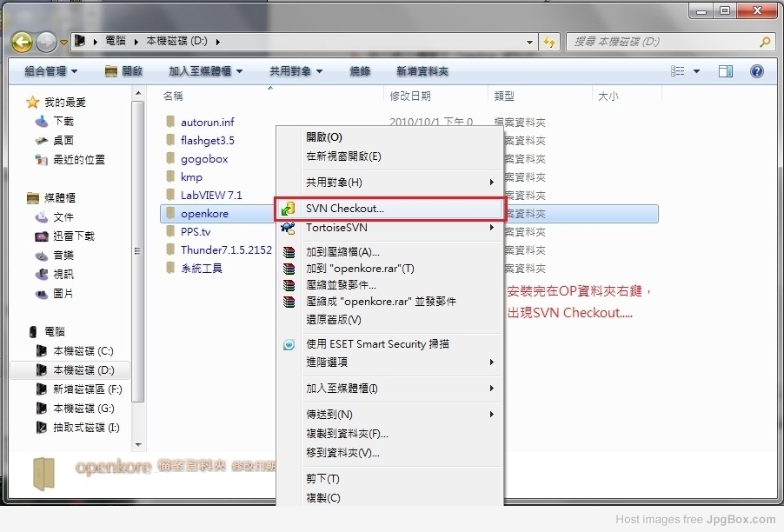This screenshot has height=532, width=784.
Task: Choose 剪下(T) in the context menu
Action: click(x=322, y=479)
